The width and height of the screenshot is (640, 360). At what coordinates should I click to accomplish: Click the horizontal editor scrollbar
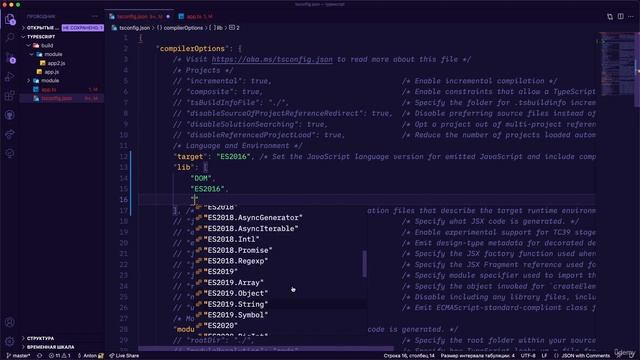tap(266, 349)
